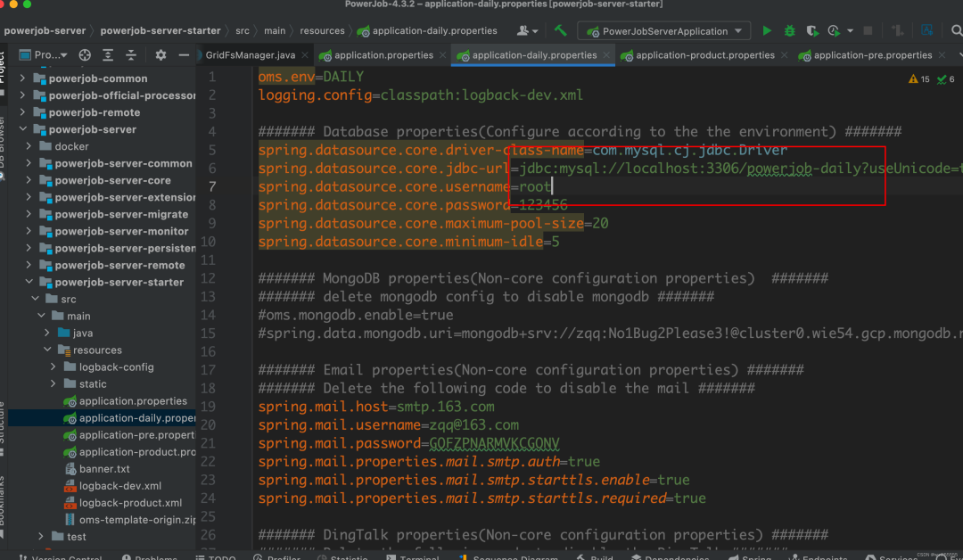
Task: Expand the powerjob-server-core module
Action: 29,180
